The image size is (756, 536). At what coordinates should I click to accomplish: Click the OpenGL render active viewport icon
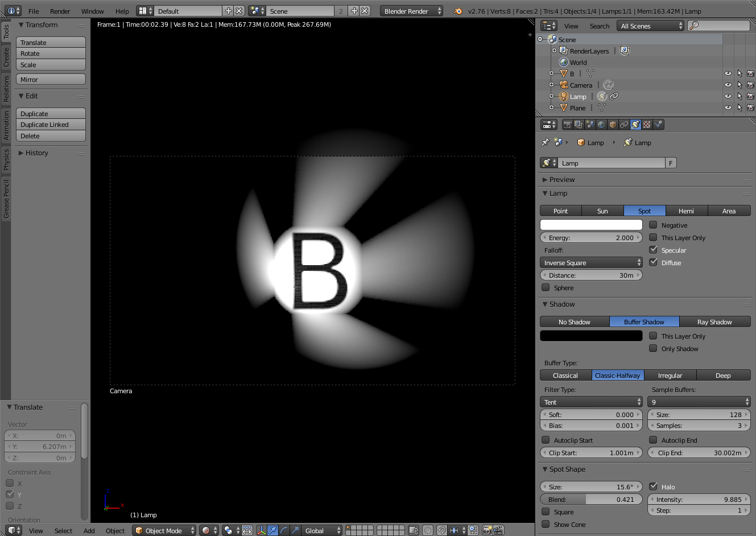[x=487, y=530]
